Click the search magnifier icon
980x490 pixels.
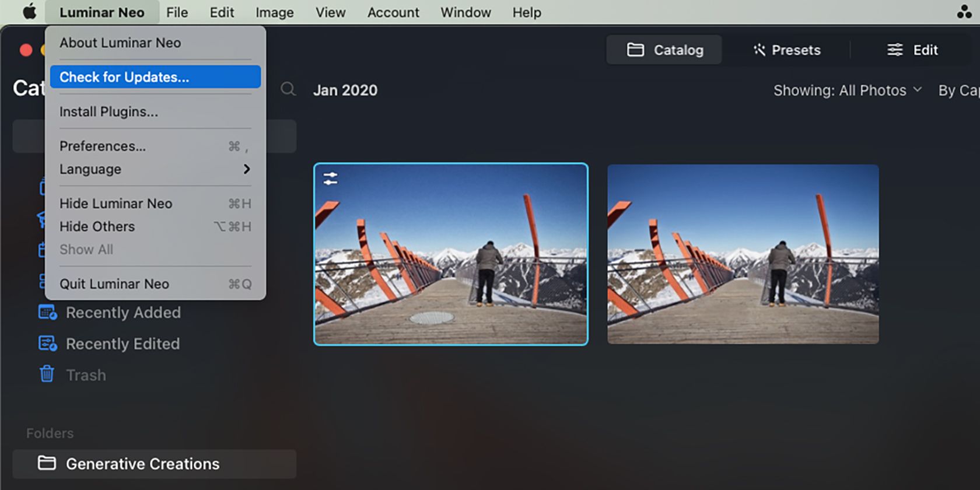coord(288,89)
